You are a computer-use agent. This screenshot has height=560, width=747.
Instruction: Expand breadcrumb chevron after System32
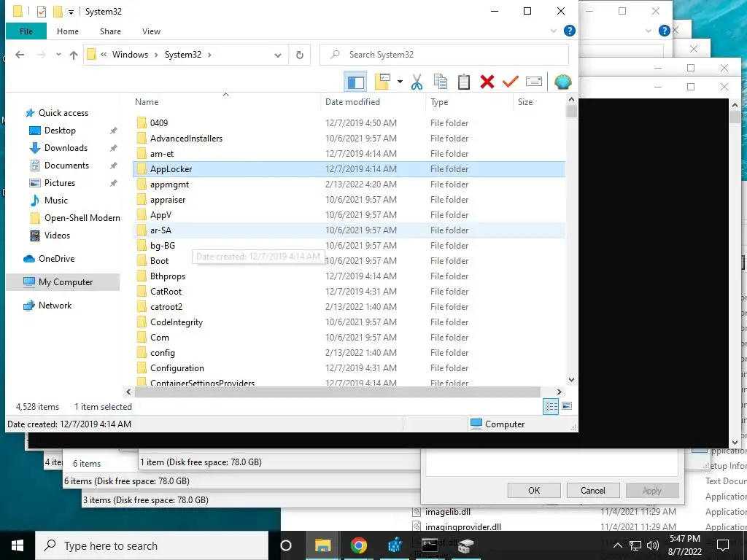[209, 55]
